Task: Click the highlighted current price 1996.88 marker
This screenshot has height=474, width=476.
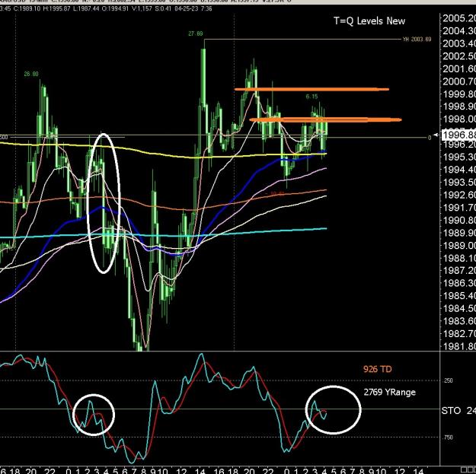Action: click(x=459, y=135)
